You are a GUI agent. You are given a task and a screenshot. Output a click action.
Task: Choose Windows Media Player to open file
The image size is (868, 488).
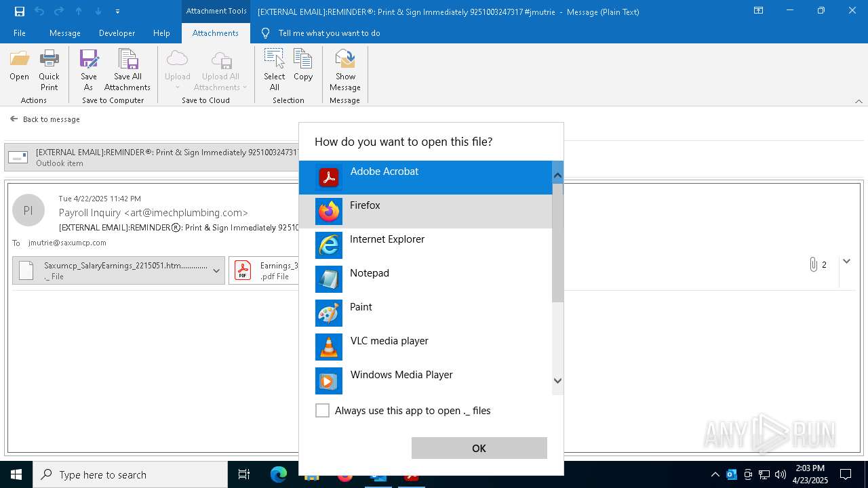(426, 380)
